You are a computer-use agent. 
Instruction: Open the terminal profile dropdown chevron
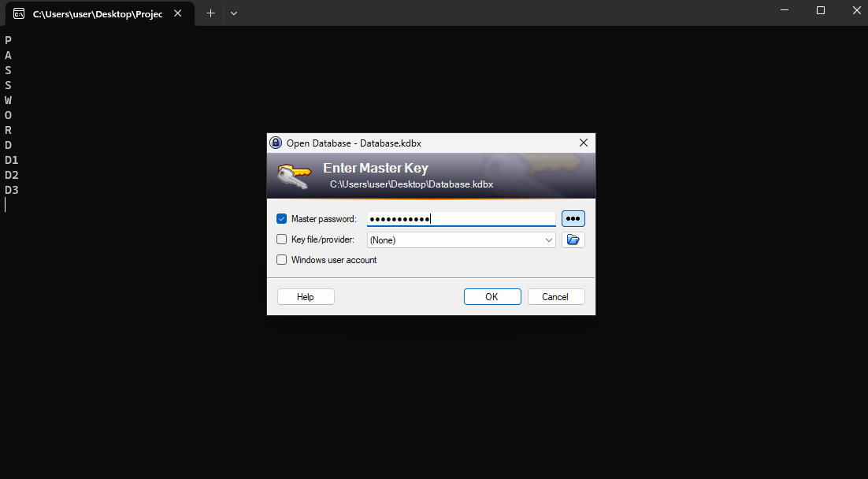point(234,13)
